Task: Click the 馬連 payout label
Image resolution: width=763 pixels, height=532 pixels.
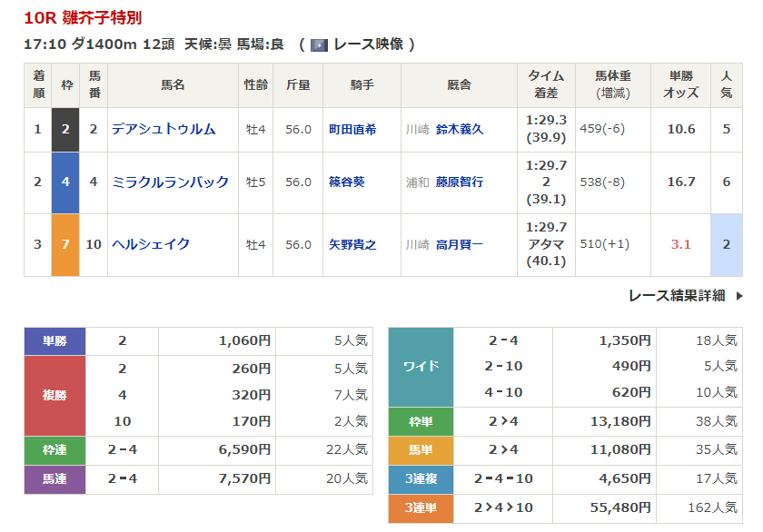Action: tap(54, 479)
